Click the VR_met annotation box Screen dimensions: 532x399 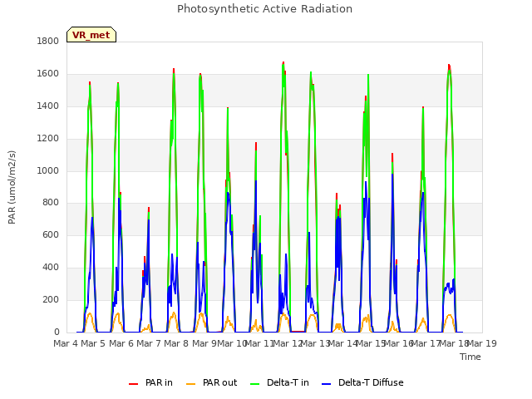click(91, 35)
